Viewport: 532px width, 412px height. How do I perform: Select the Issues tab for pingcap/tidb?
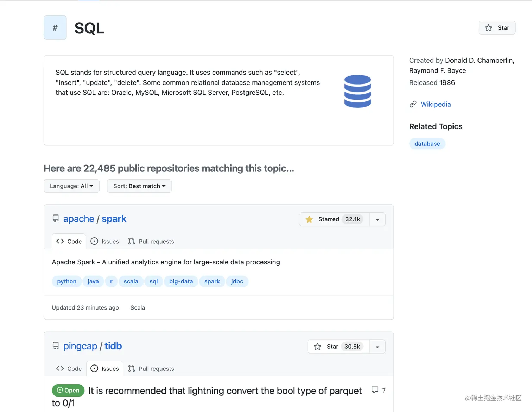pyautogui.click(x=105, y=369)
